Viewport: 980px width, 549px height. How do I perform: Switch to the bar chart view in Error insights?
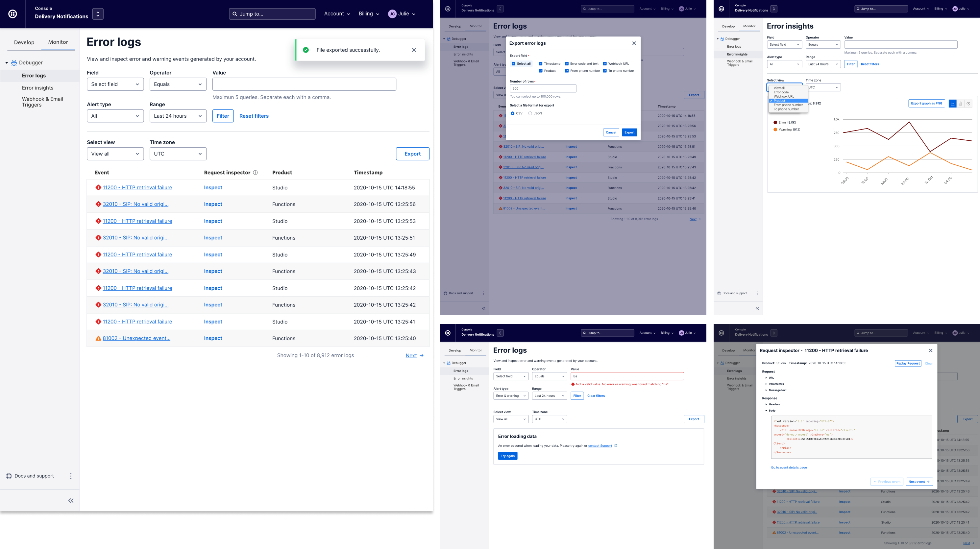(x=961, y=104)
